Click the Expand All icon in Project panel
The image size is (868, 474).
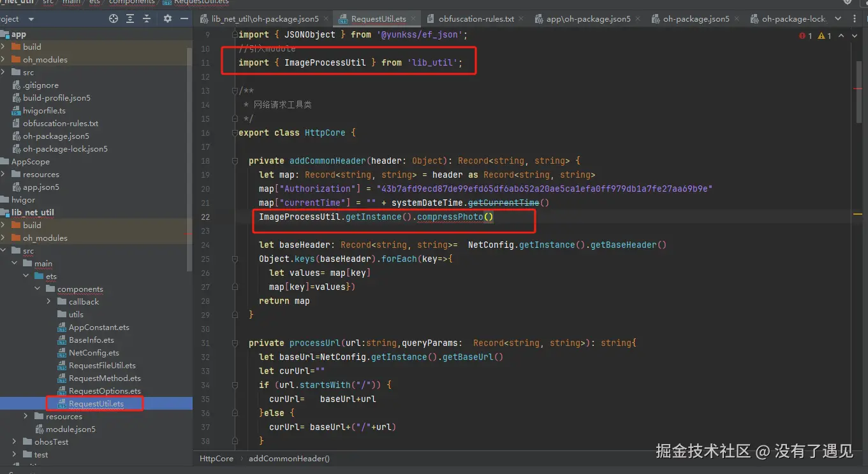[130, 18]
